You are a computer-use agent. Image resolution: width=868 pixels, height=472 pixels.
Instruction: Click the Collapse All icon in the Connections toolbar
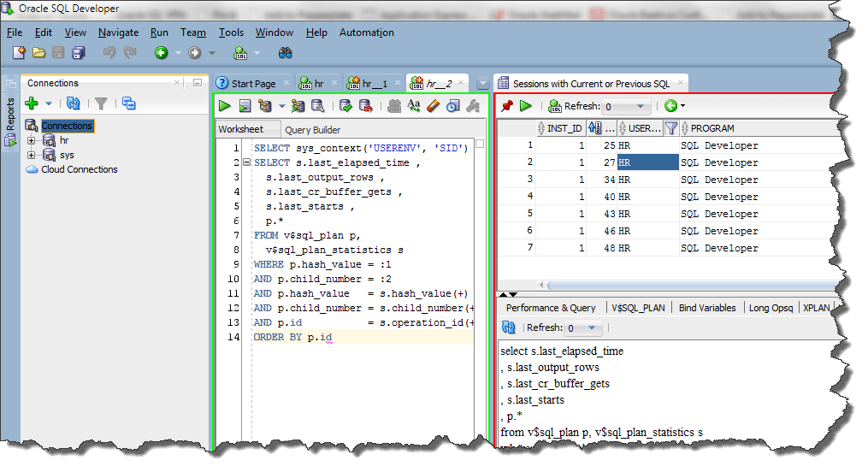click(x=129, y=103)
